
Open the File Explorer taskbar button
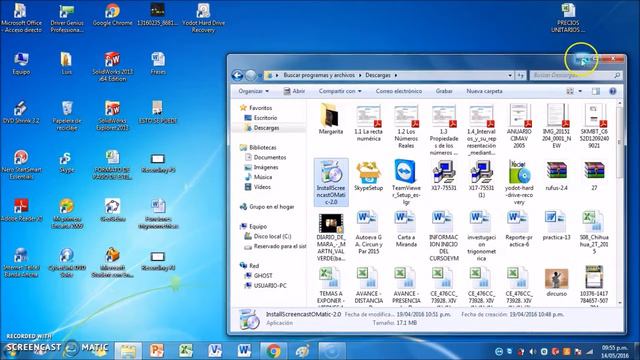tap(128, 351)
